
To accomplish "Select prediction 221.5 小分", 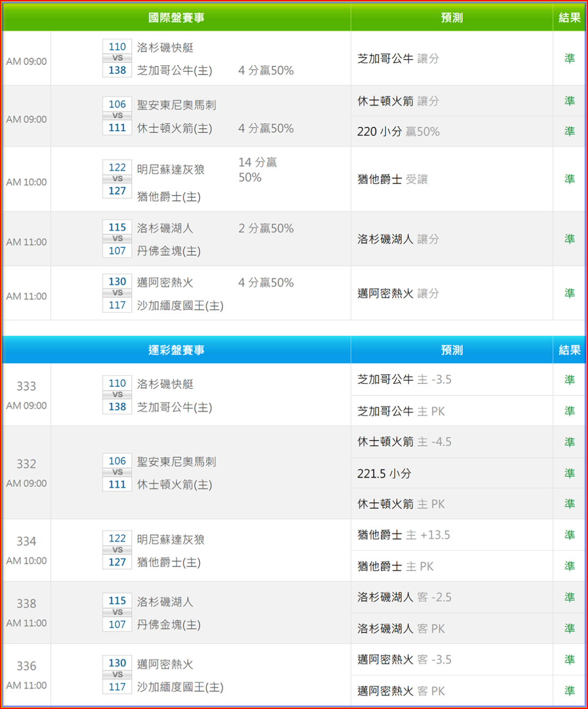I will pos(384,474).
